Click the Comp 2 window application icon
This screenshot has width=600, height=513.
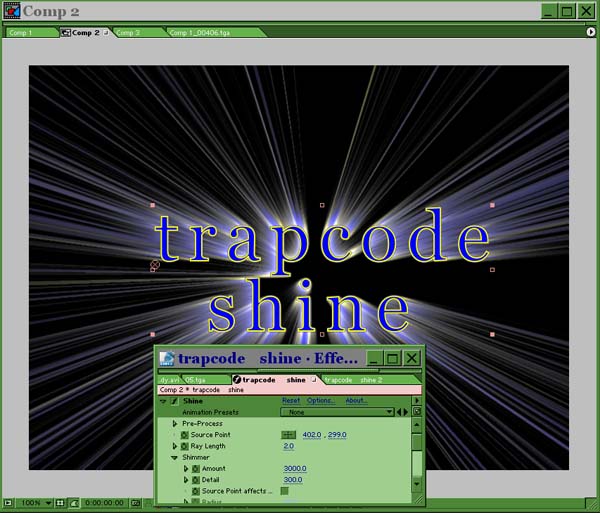(x=11, y=11)
